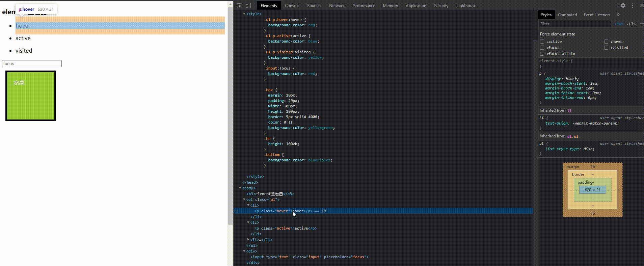Collapse the li node containing p.active

[x=248, y=222]
